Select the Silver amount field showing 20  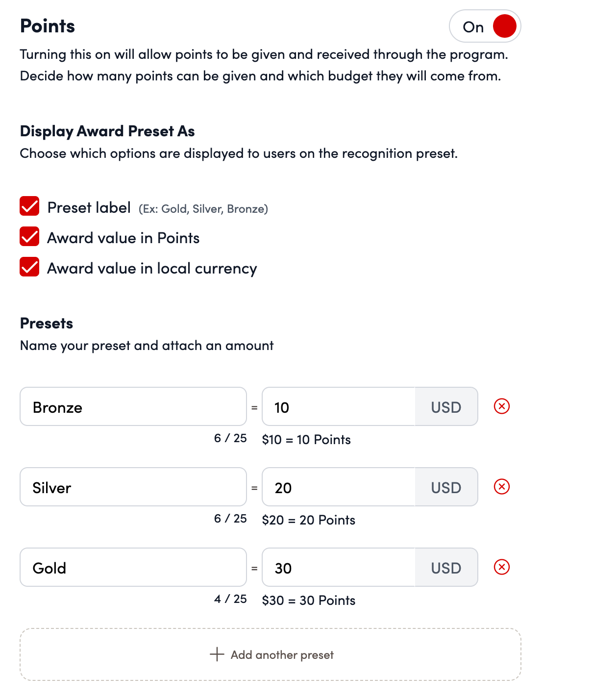339,487
